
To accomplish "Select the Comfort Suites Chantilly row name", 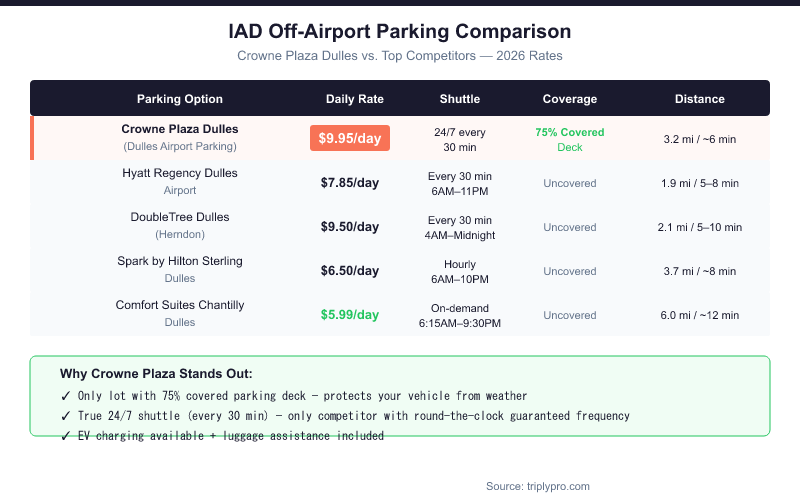I will click(180, 305).
